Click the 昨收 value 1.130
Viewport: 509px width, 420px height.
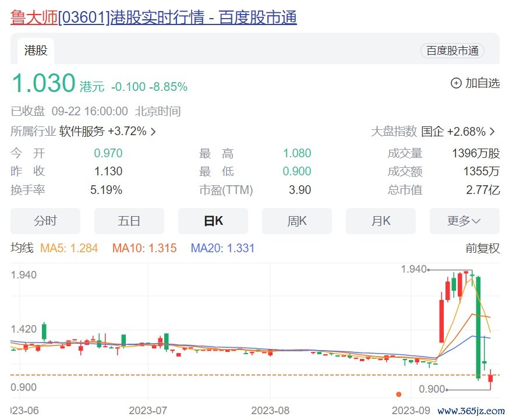(x=108, y=171)
